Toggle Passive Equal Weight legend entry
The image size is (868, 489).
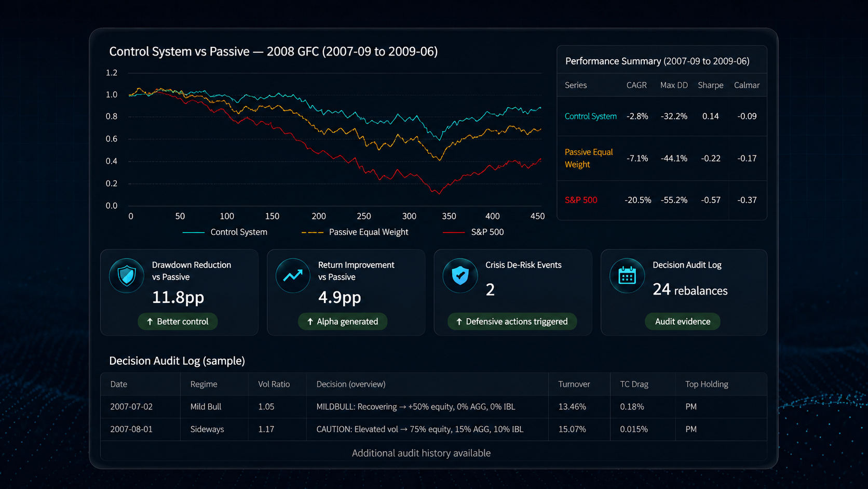click(x=355, y=232)
